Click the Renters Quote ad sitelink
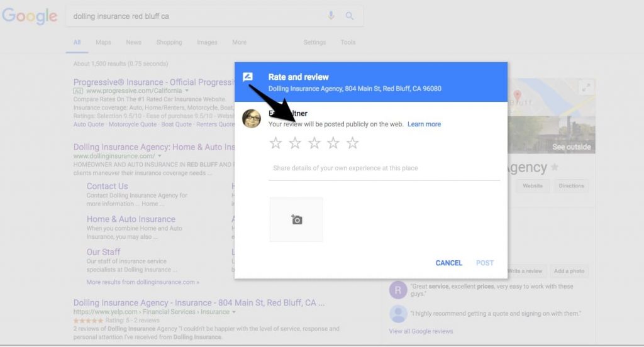The height and width of the screenshot is (347, 644). click(x=215, y=124)
